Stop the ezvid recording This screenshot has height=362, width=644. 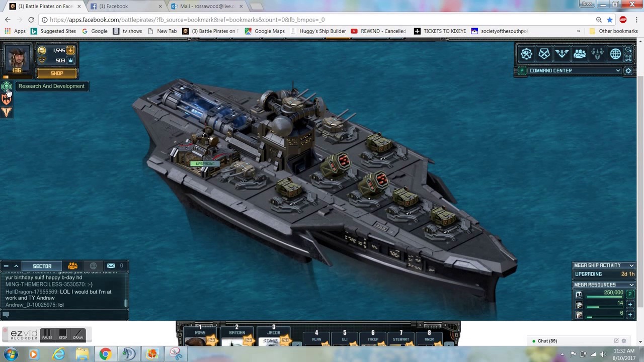click(62, 334)
